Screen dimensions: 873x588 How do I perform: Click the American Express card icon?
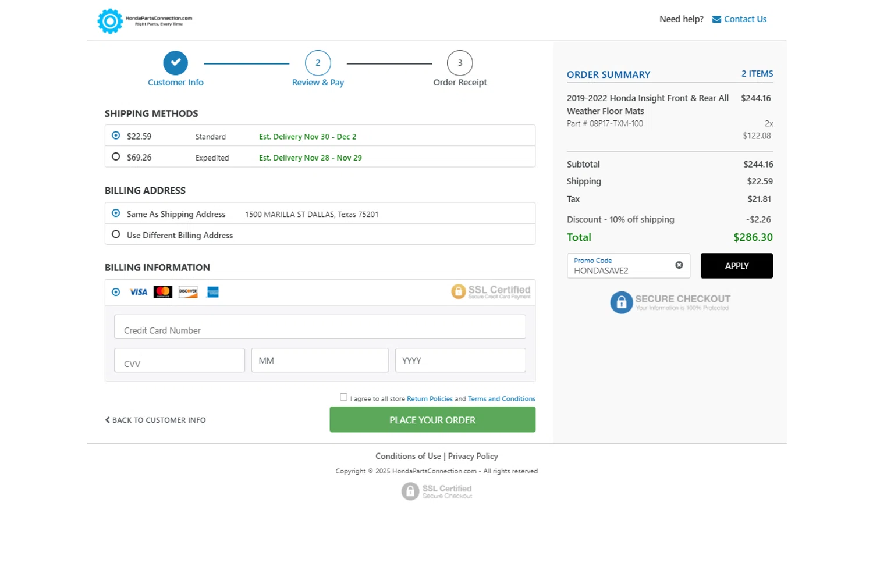point(213,292)
